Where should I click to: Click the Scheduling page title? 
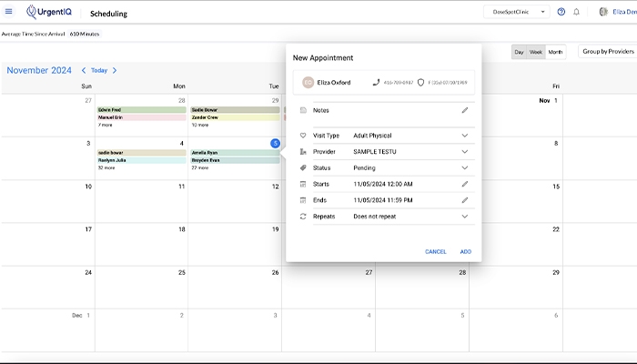[x=108, y=14]
